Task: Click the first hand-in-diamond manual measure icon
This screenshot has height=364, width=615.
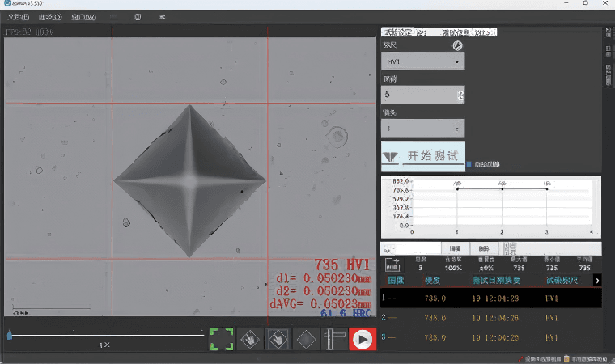Action: [250, 340]
